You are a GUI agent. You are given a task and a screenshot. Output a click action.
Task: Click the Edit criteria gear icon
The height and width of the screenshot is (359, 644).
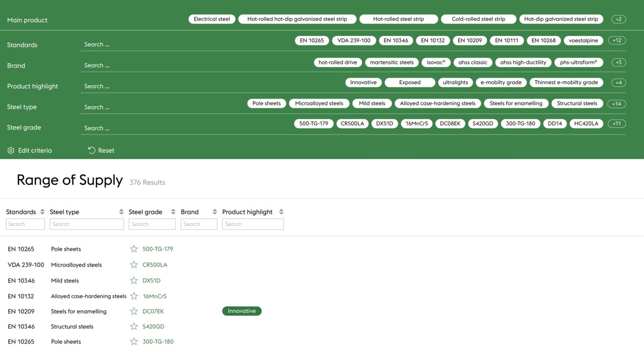(x=11, y=150)
